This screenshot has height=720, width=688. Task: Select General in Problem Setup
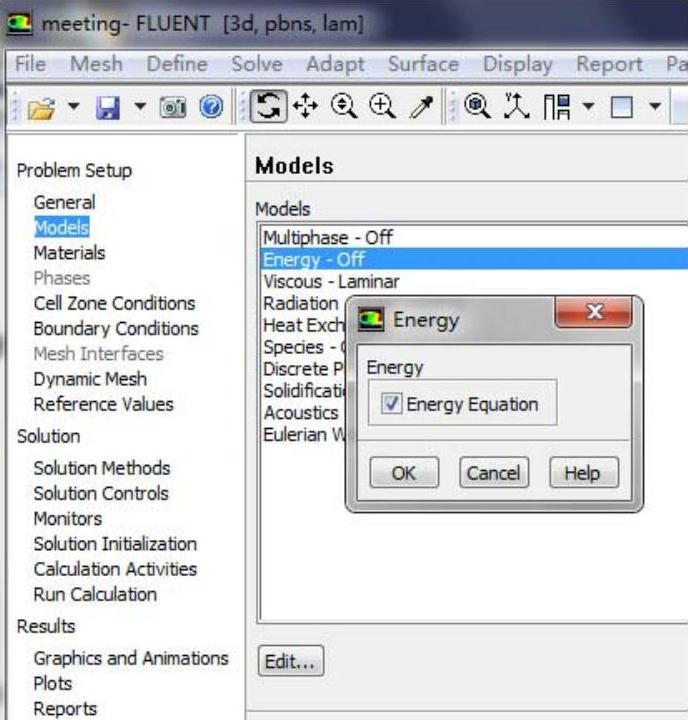click(x=65, y=202)
